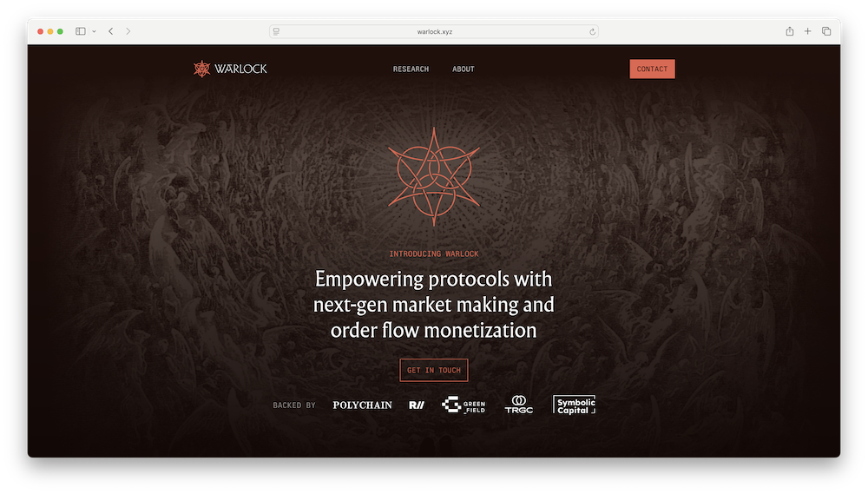Open the Symbolic Capital backer logo

pos(574,405)
